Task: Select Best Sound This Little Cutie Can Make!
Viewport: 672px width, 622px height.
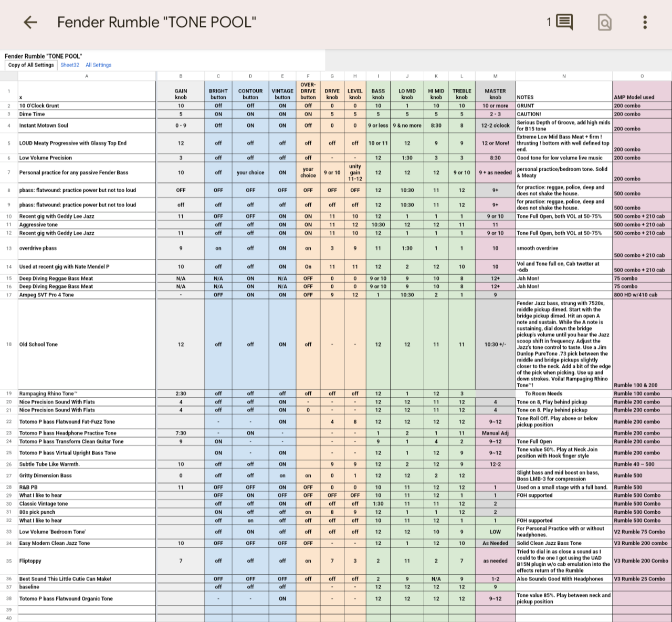Action: [x=87, y=578]
